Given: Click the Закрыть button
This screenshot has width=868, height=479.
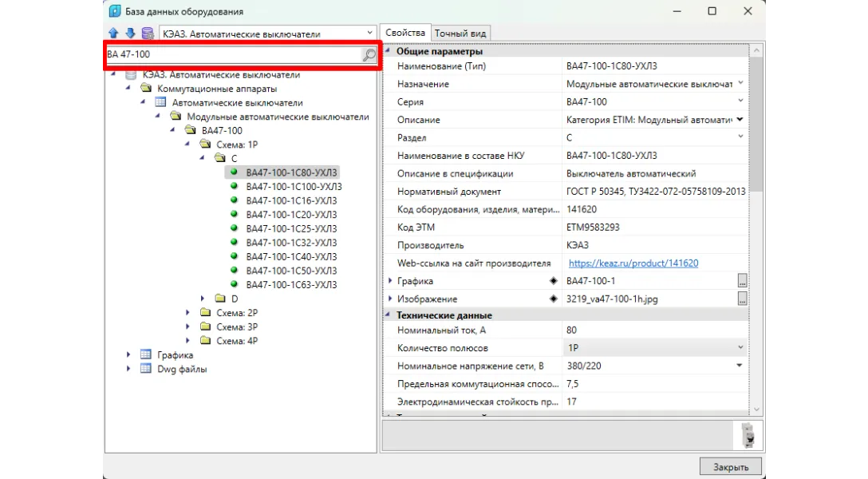Looking at the screenshot, I should pyautogui.click(x=730, y=466).
